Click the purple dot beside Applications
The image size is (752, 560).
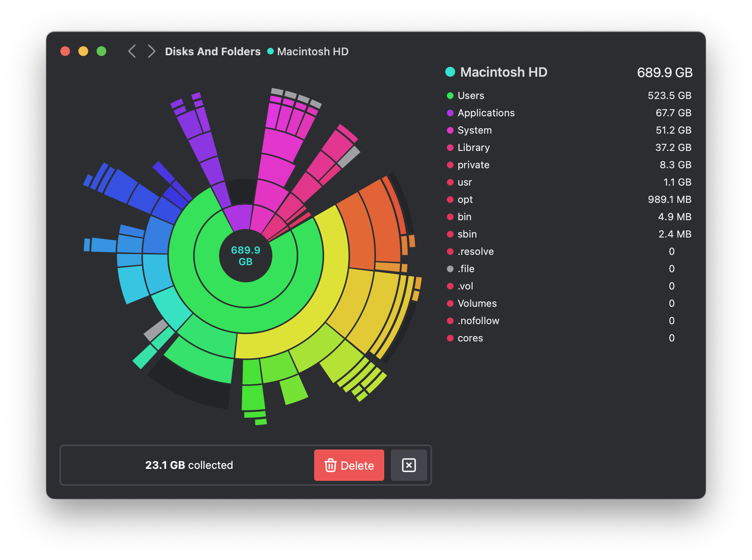tap(450, 113)
